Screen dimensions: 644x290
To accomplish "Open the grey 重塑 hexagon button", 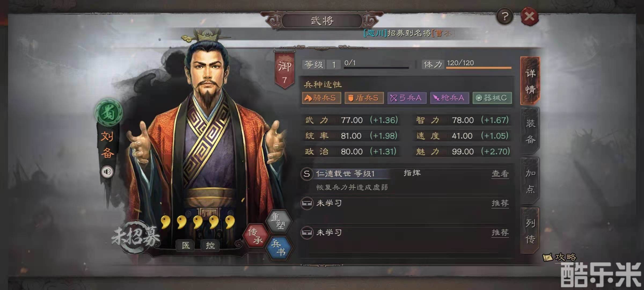I will 279,221.
